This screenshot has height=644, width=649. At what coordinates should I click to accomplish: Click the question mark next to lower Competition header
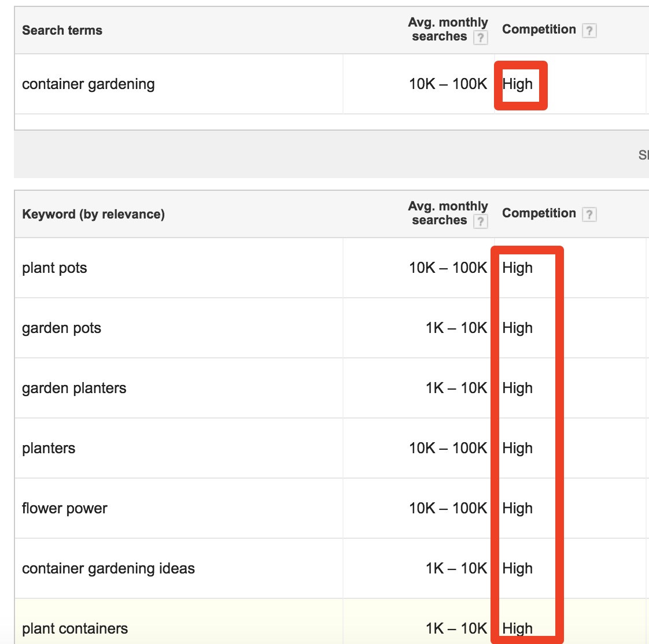pos(589,214)
